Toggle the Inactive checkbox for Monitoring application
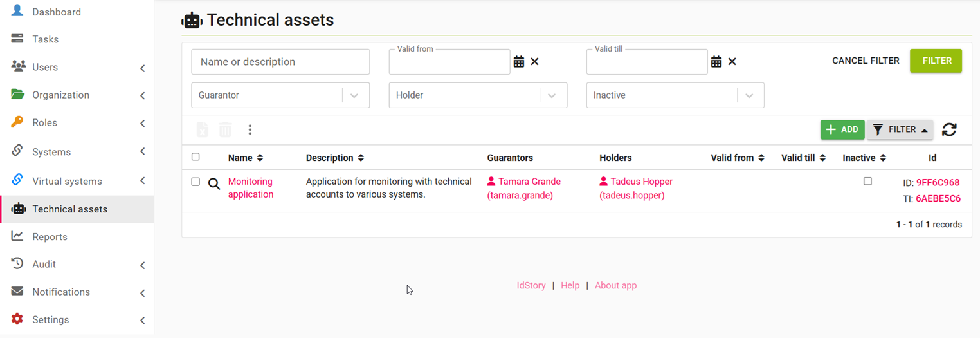Viewport: 980px width, 338px height. (867, 182)
